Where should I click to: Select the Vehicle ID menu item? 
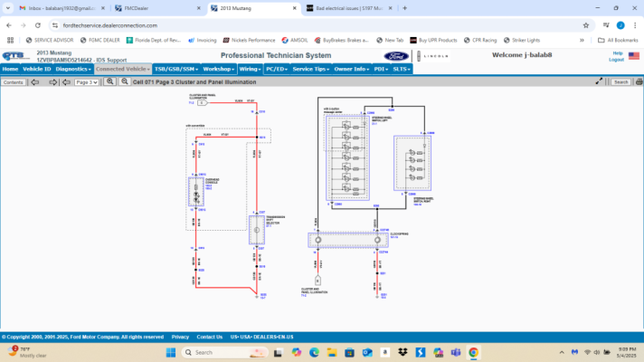tap(36, 69)
